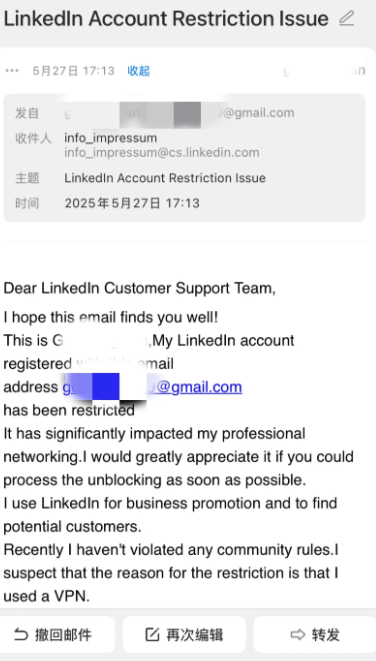
Task: Click the square-pencil icon before 再次编辑
Action: (152, 635)
